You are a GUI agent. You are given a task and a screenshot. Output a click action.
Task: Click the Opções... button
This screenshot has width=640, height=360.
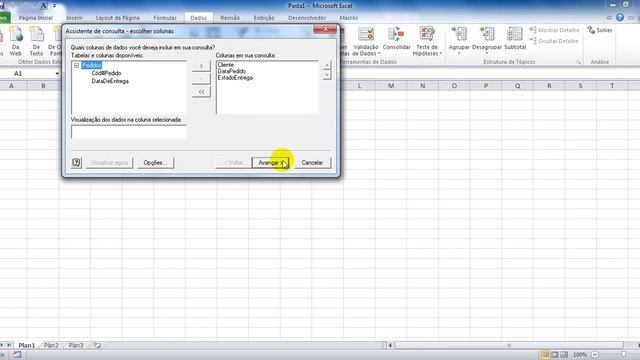pos(155,162)
